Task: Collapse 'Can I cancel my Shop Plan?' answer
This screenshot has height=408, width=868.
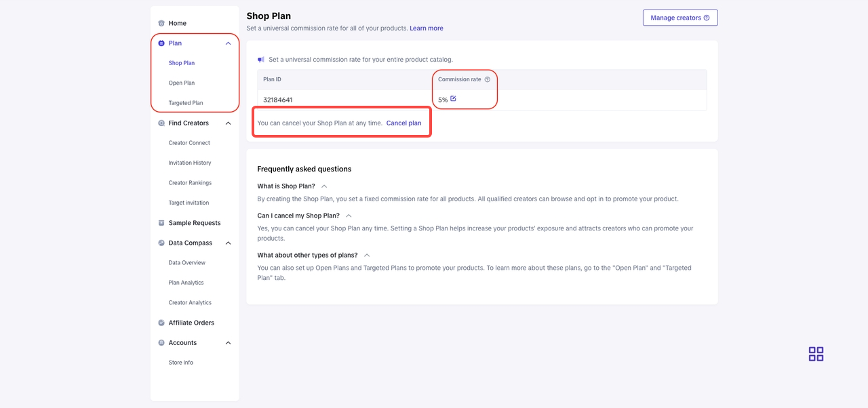Action: pyautogui.click(x=349, y=216)
